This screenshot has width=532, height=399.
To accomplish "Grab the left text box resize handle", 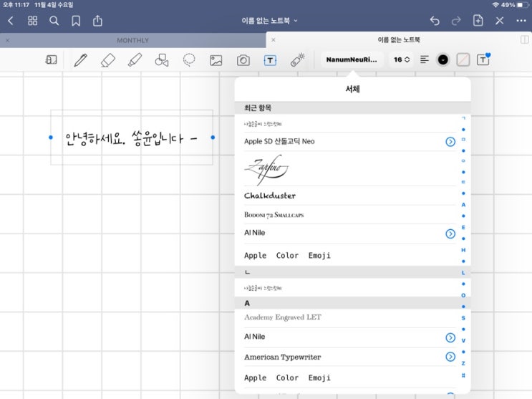I will (x=51, y=138).
